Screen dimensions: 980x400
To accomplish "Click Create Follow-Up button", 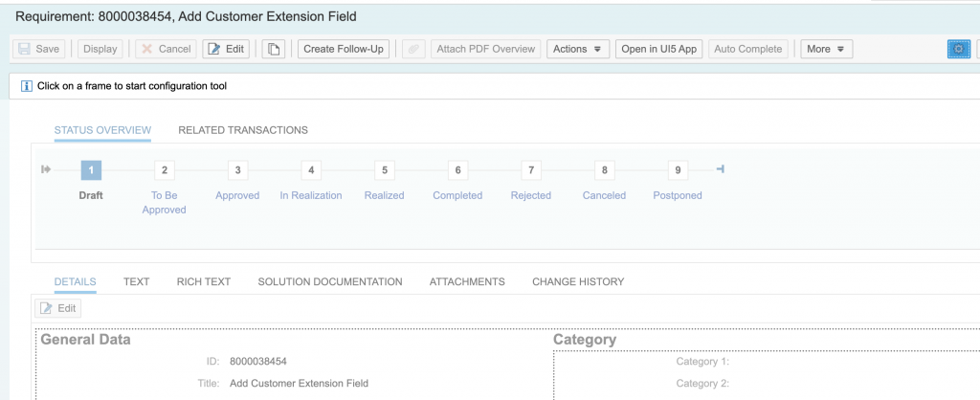I will coord(344,49).
